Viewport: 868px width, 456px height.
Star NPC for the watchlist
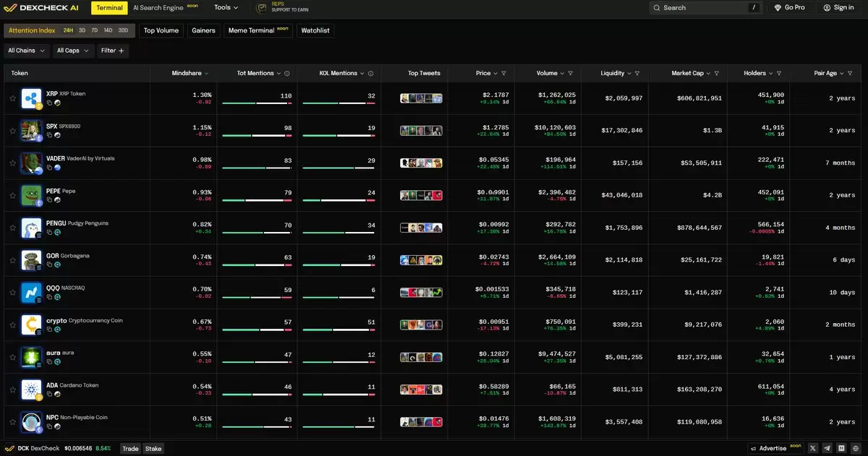tap(12, 422)
